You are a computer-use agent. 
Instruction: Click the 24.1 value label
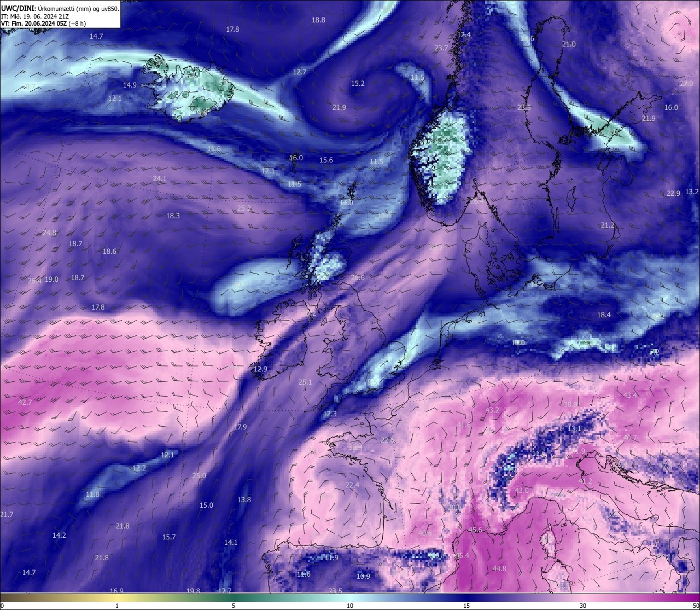point(160,178)
